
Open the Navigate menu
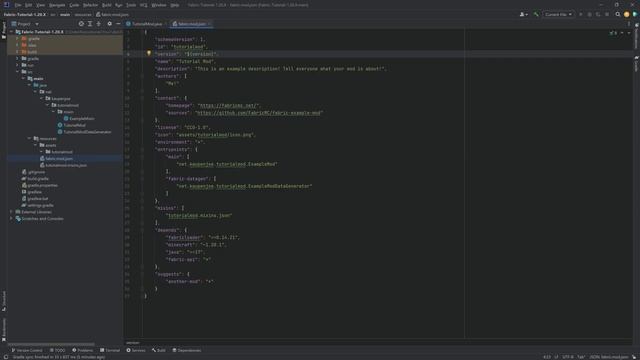(x=57, y=5)
